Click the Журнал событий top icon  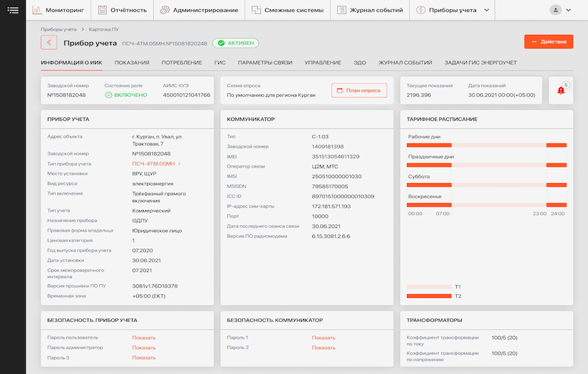pyautogui.click(x=341, y=10)
